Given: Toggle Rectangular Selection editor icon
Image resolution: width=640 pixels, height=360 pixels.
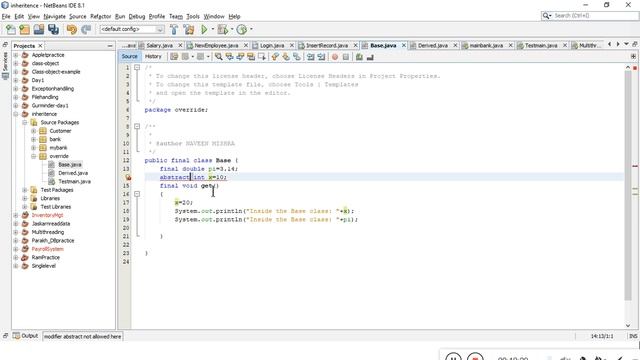Looking at the screenshot, I should click(262, 57).
